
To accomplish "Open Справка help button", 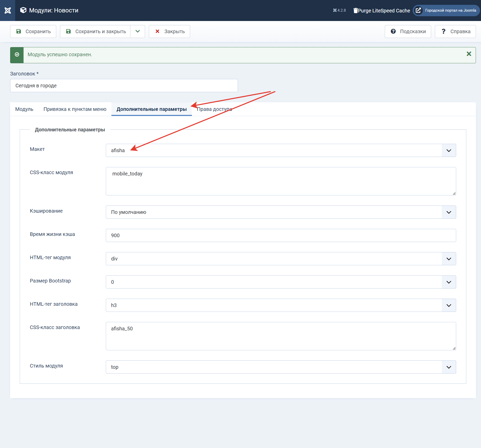I will coord(455,31).
